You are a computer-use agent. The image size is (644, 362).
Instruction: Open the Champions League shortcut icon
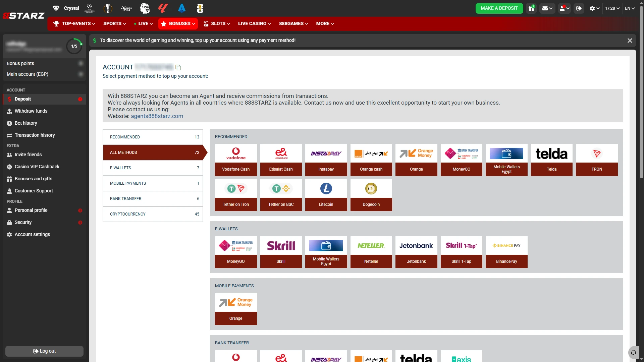(x=90, y=8)
